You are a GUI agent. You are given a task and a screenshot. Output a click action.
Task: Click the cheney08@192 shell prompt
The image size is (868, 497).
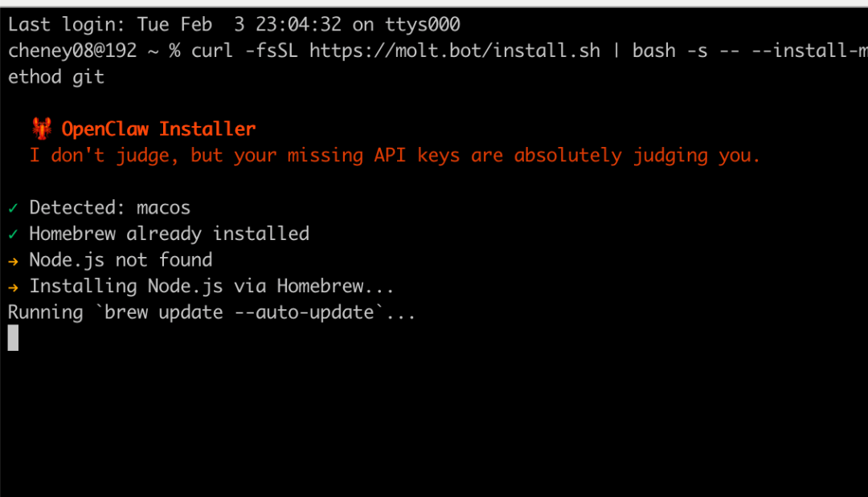tap(72, 51)
